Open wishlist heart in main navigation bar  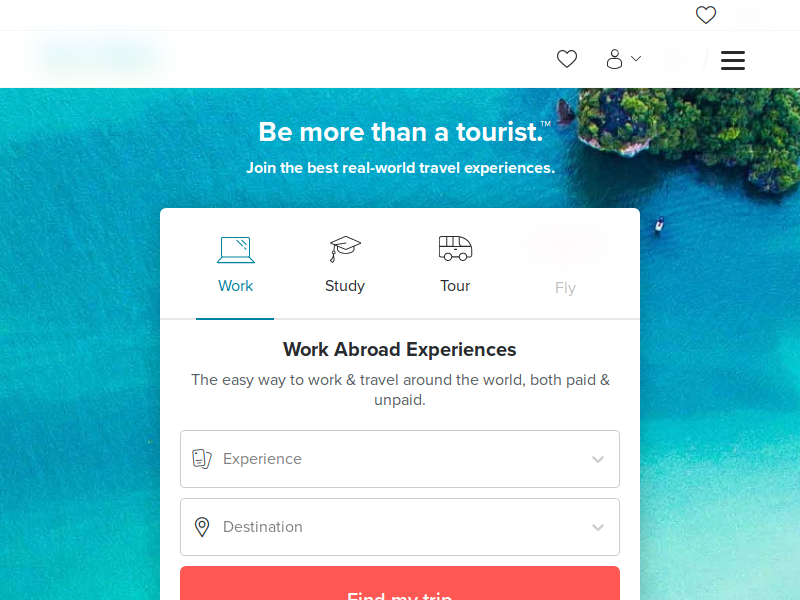[x=566, y=59]
